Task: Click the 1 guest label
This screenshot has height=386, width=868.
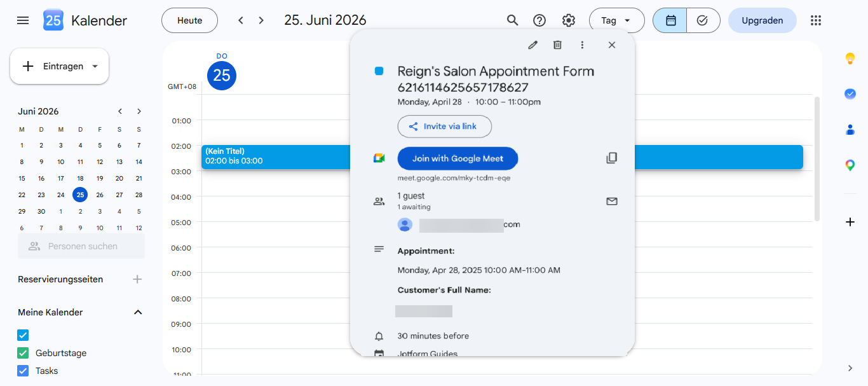Action: 411,196
